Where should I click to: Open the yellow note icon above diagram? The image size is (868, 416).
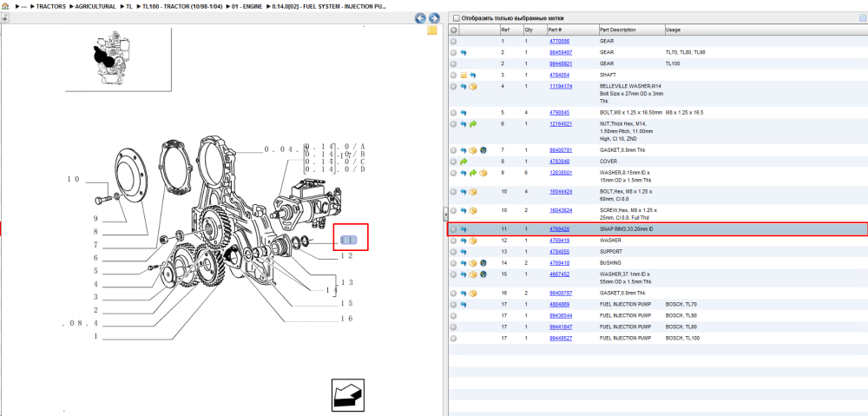(432, 30)
